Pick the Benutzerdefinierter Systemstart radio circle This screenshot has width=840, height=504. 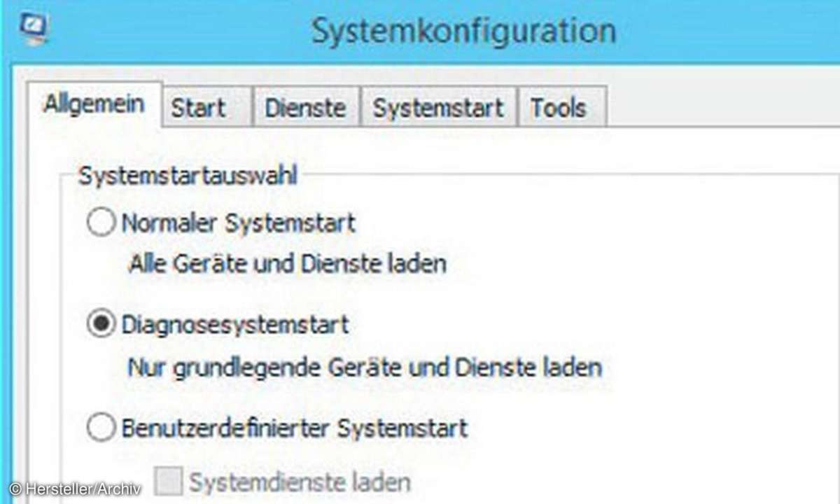pyautogui.click(x=101, y=428)
